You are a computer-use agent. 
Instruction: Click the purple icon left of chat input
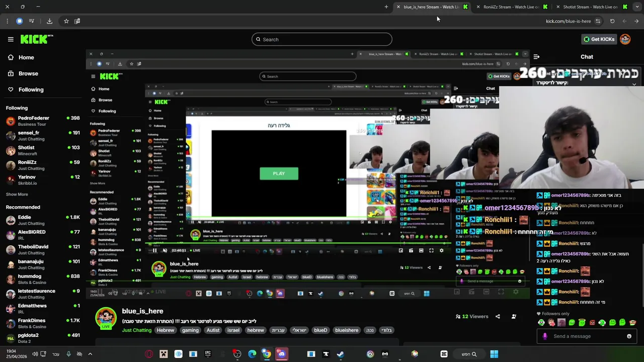[545, 336]
